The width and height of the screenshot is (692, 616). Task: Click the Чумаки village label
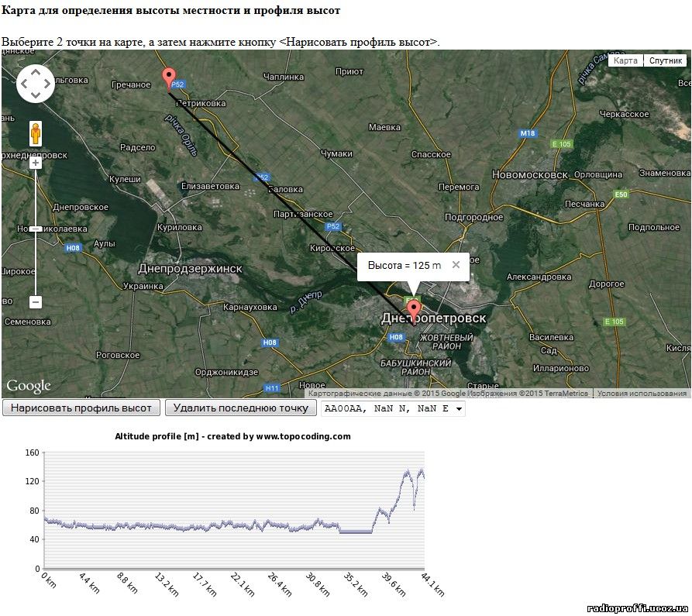[x=336, y=153]
